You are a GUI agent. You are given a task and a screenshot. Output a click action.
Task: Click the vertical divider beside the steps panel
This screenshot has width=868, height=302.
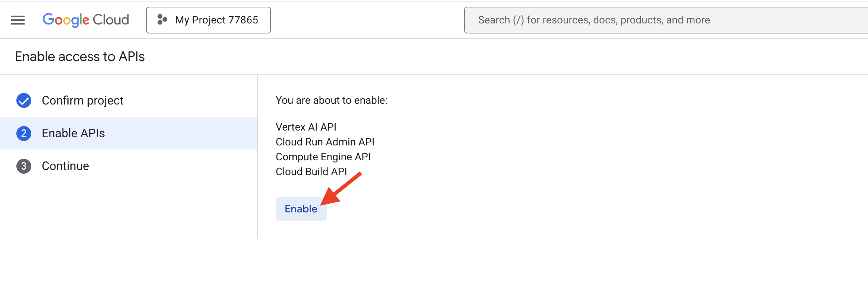[257, 156]
